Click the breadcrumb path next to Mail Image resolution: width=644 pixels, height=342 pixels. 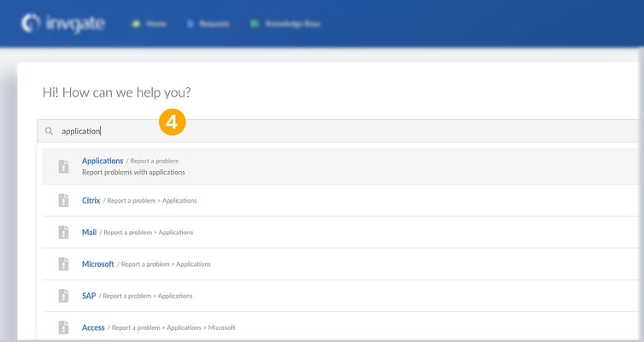146,233
